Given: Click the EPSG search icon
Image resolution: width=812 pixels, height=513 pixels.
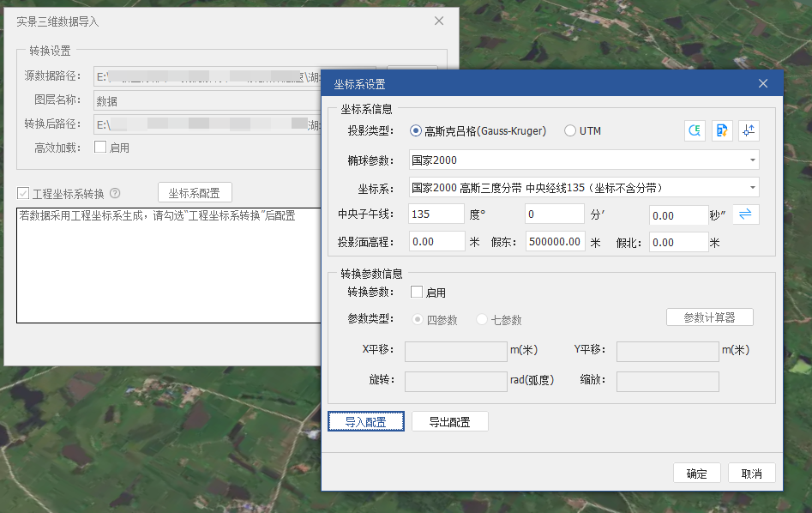Looking at the screenshot, I should pos(695,130).
